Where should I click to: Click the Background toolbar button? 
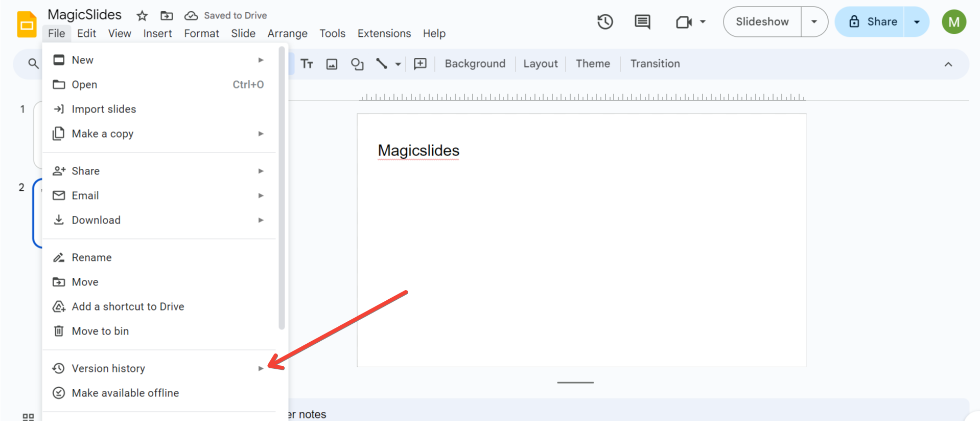475,63
